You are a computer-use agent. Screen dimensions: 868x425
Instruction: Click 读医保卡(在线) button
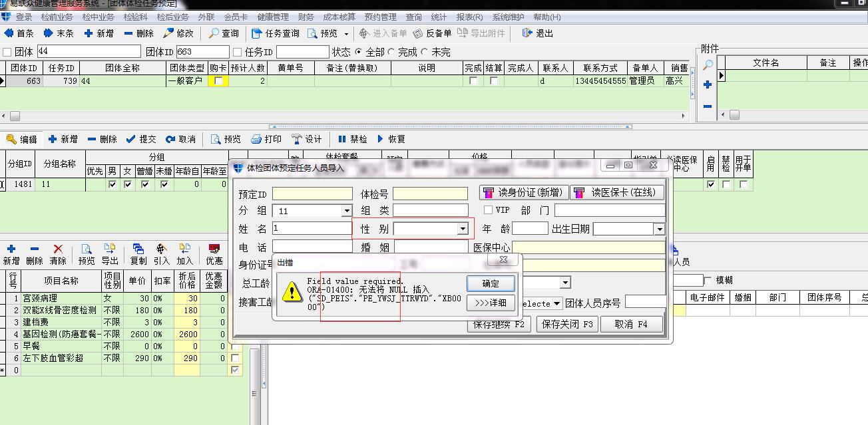[x=617, y=193]
